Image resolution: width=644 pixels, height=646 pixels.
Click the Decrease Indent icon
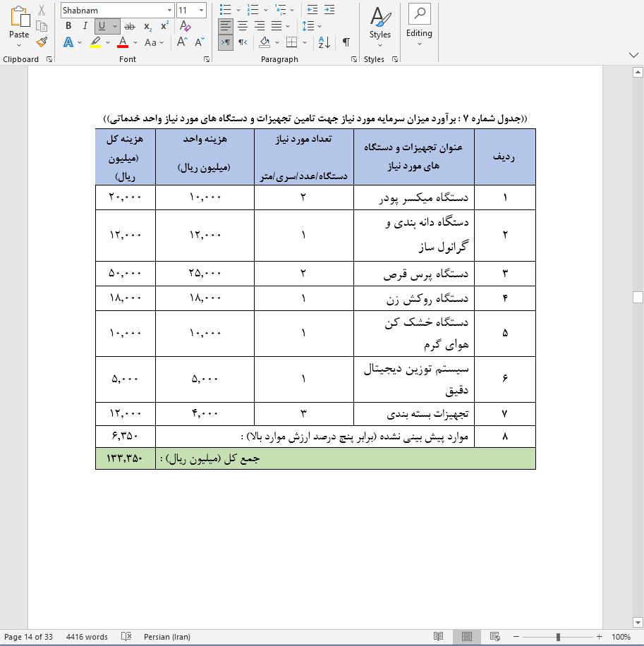[x=312, y=10]
